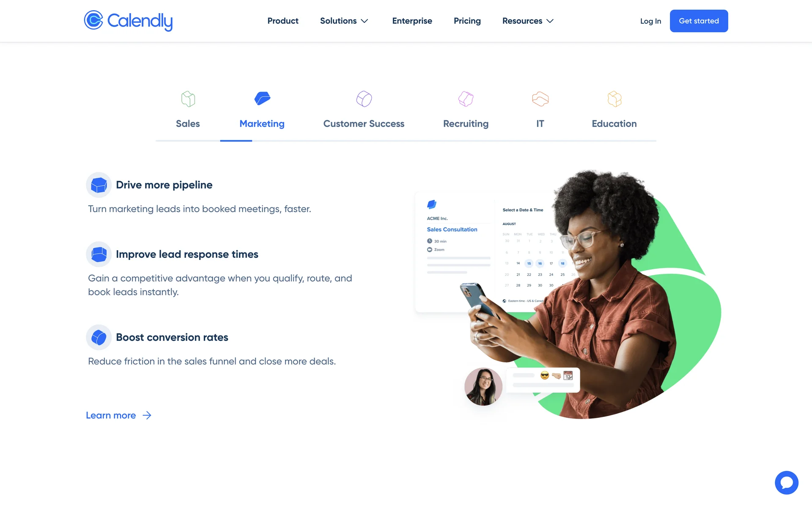Image resolution: width=812 pixels, height=508 pixels.
Task: Click the Drive more pipeline icon
Action: click(99, 185)
